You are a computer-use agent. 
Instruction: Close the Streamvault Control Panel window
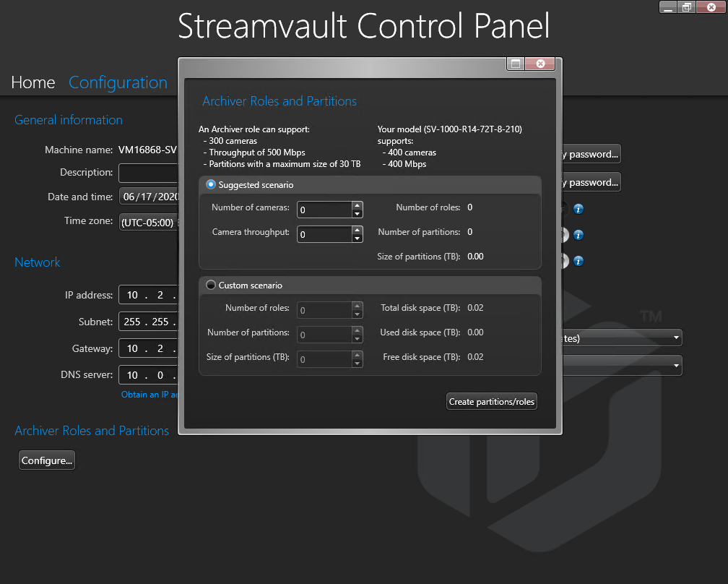pyautogui.click(x=711, y=7)
